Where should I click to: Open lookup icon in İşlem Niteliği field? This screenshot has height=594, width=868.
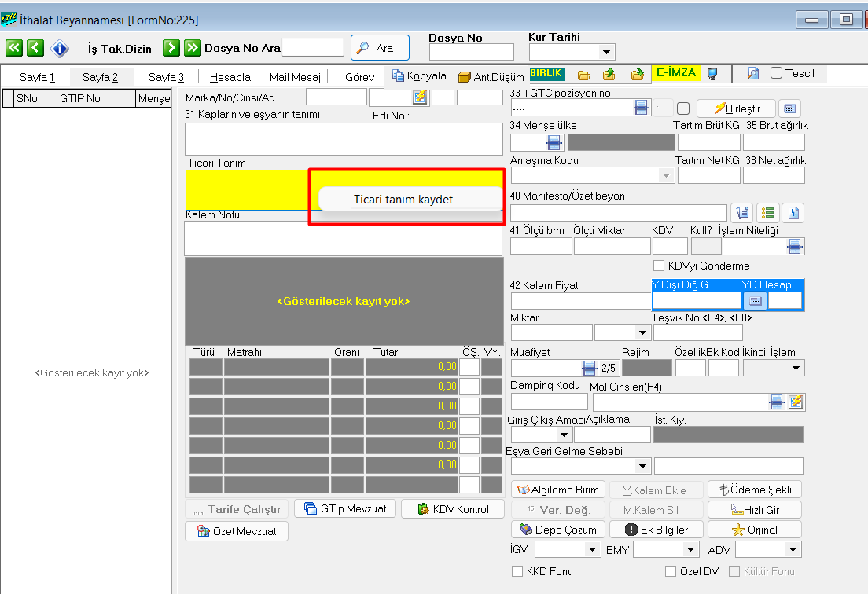(794, 246)
